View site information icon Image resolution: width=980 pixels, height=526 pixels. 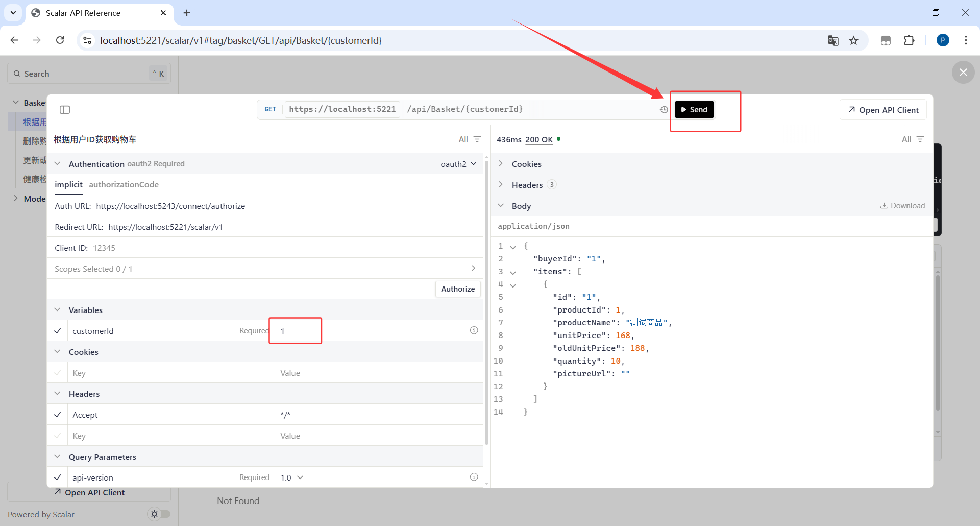[87, 40]
